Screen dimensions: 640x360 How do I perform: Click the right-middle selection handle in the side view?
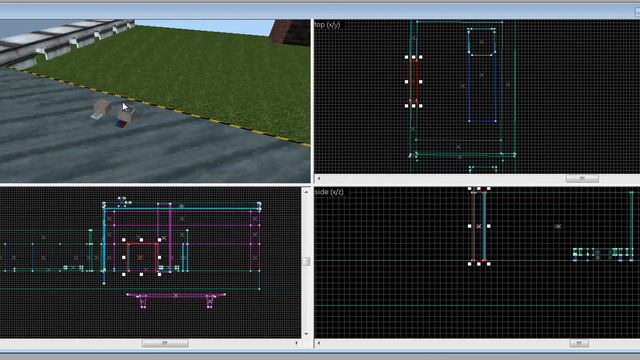point(489,226)
